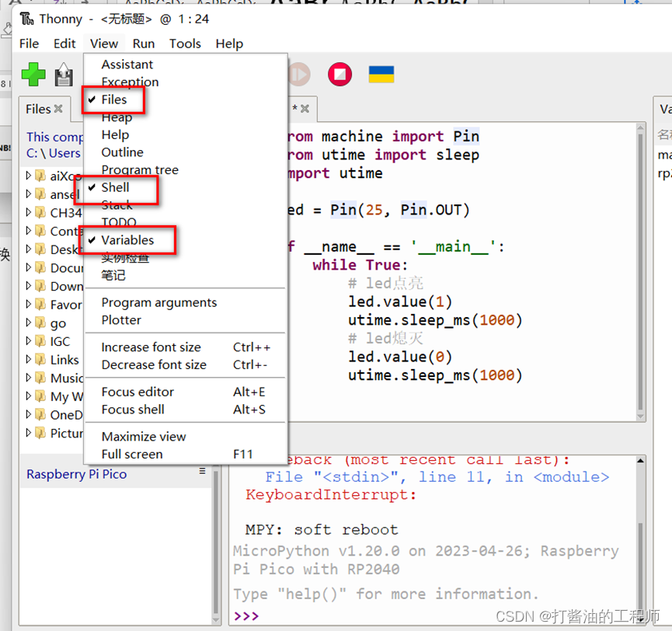Click the shell scroll-up arrow
The image size is (672, 631).
640,461
